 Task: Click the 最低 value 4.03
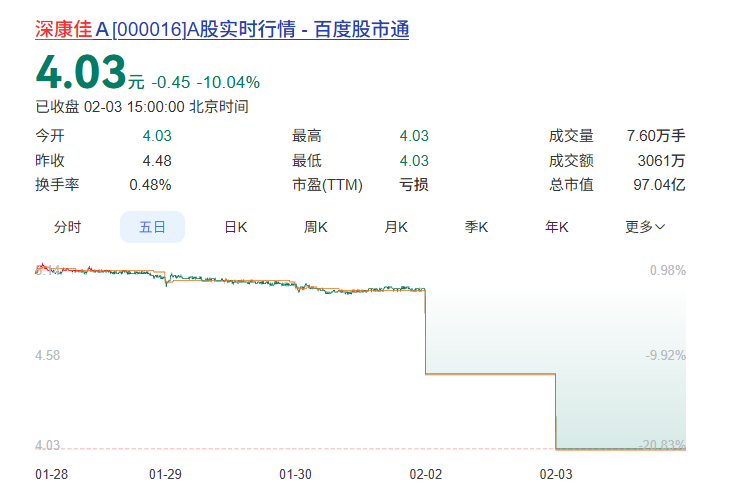point(414,161)
